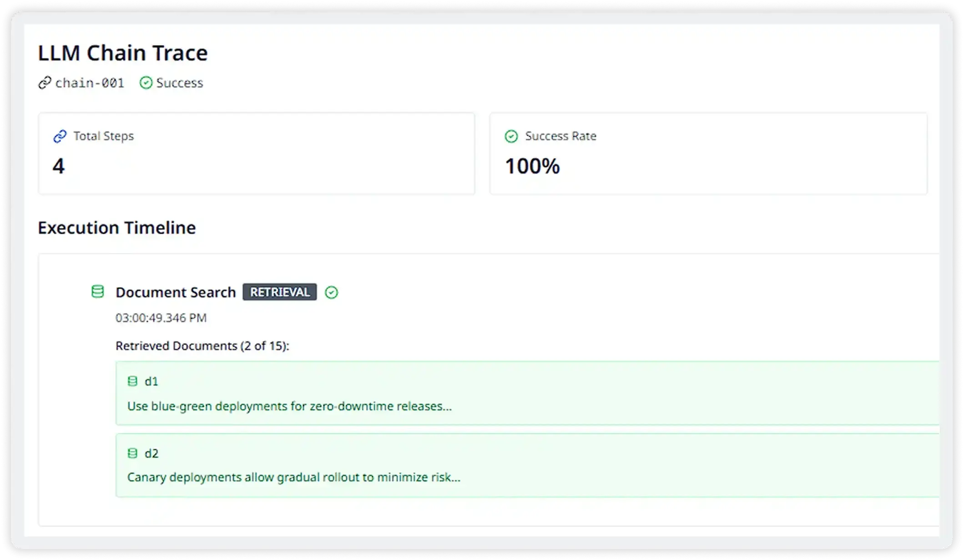Image resolution: width=964 pixels, height=560 pixels.
Task: Click the database icon next to d1
Action: click(132, 381)
